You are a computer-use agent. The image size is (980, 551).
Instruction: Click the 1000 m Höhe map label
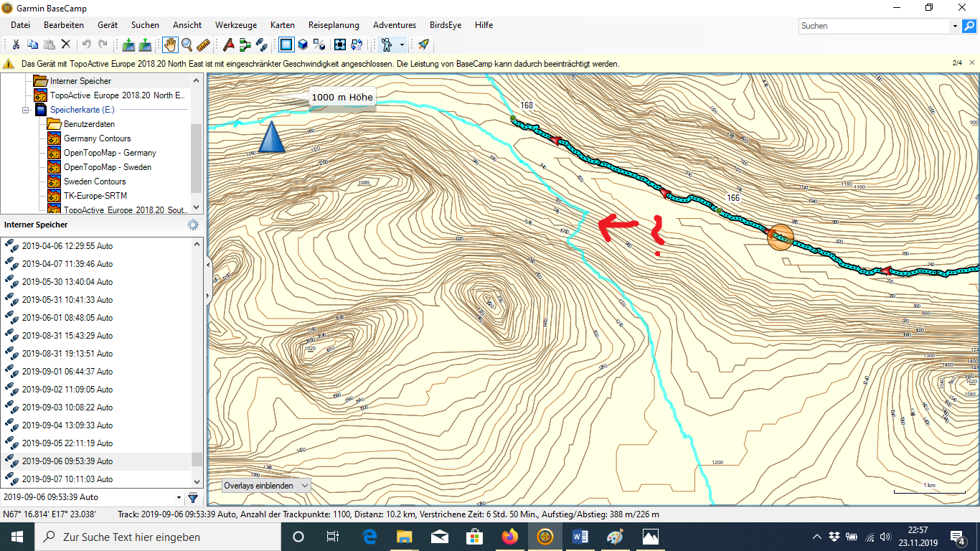(342, 97)
